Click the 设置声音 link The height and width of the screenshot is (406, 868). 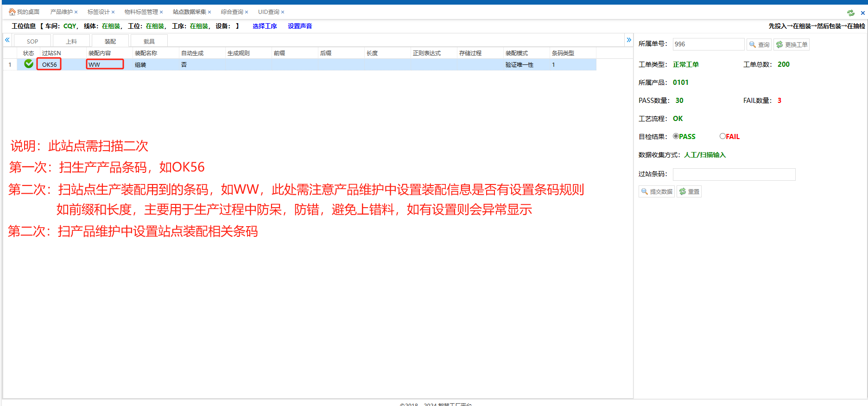point(300,26)
